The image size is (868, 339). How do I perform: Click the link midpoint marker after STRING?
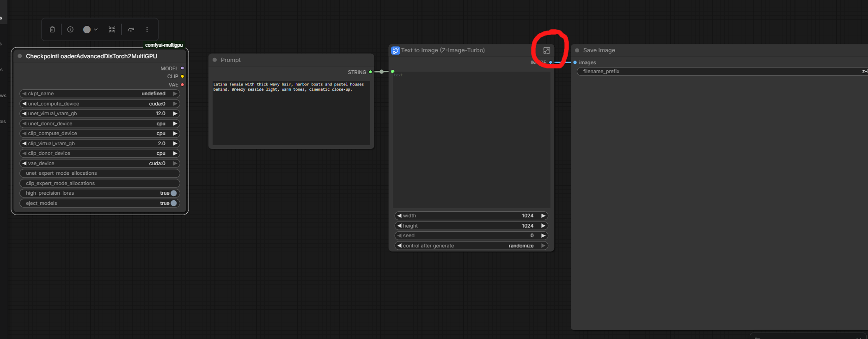click(381, 72)
